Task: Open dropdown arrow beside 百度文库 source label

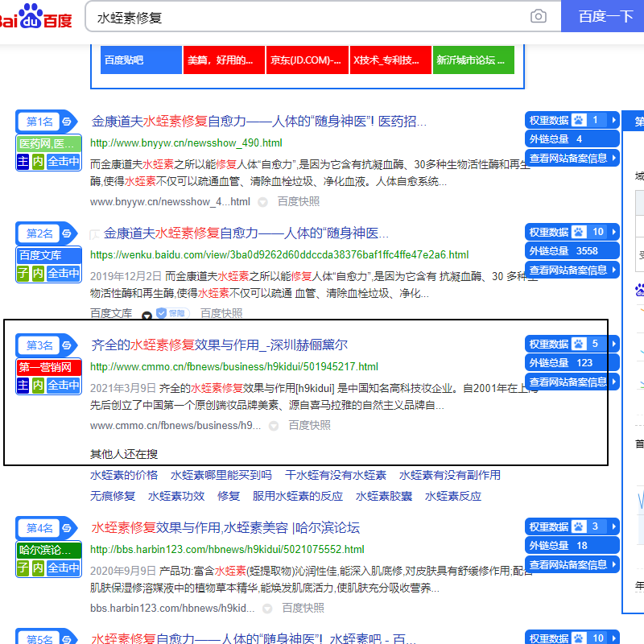Action: pos(147,315)
